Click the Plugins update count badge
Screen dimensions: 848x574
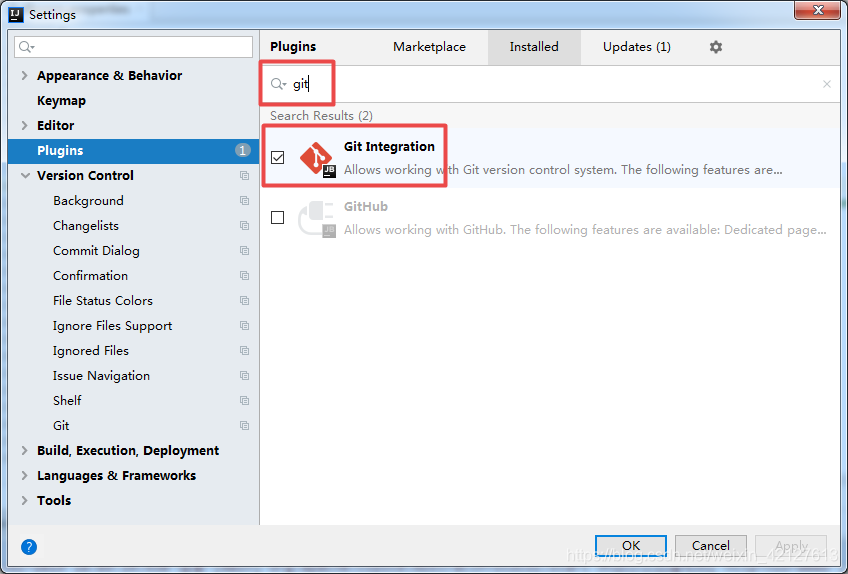click(243, 150)
